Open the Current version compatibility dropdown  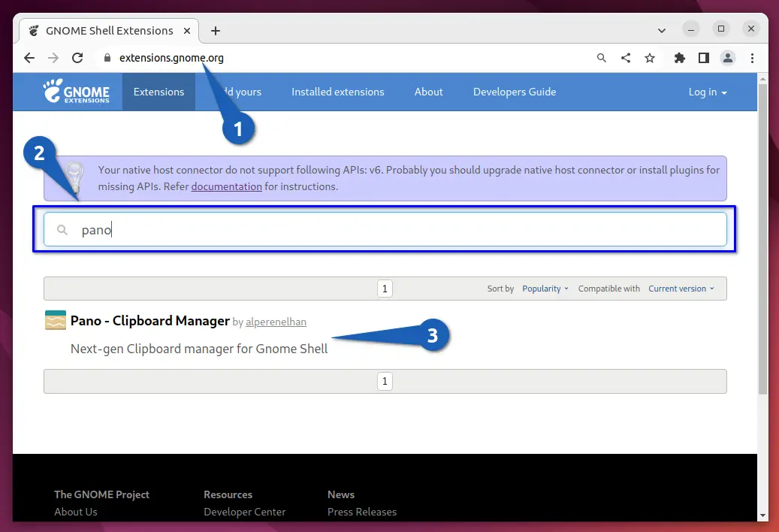pyautogui.click(x=681, y=288)
